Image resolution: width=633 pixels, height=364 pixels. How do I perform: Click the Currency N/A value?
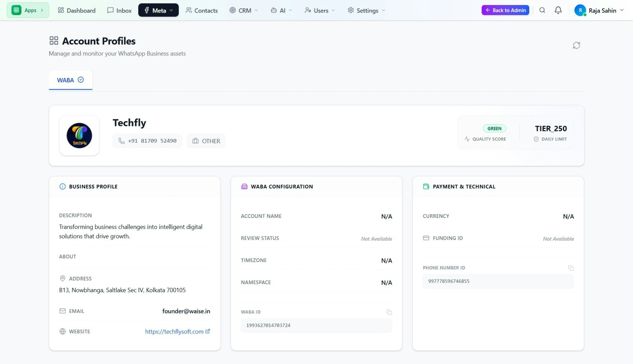tap(568, 216)
